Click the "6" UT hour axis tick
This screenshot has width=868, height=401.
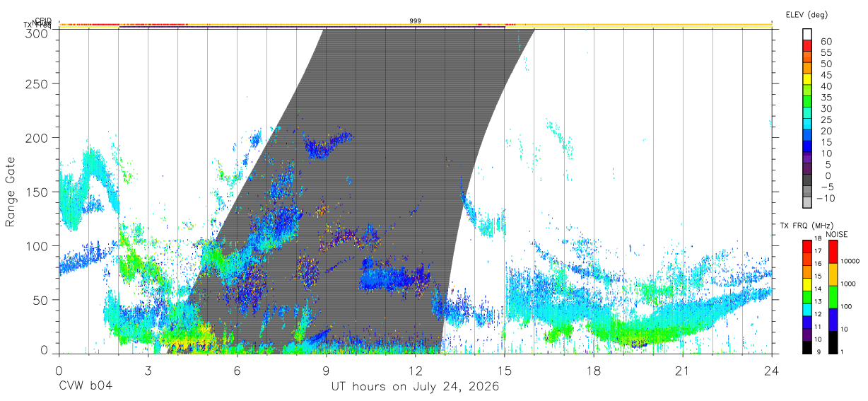point(237,370)
